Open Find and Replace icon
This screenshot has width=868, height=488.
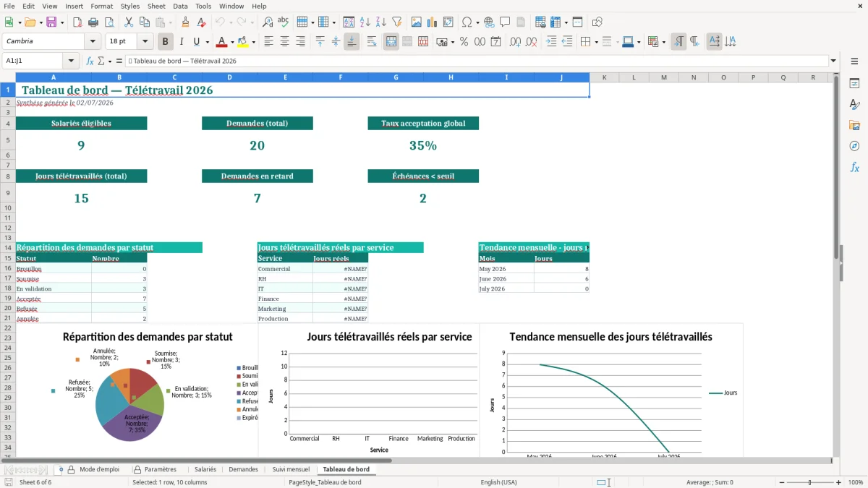tap(268, 22)
